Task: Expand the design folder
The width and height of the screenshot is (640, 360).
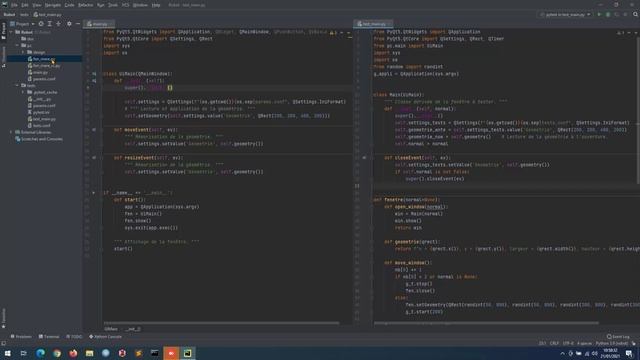Action: (x=23, y=52)
